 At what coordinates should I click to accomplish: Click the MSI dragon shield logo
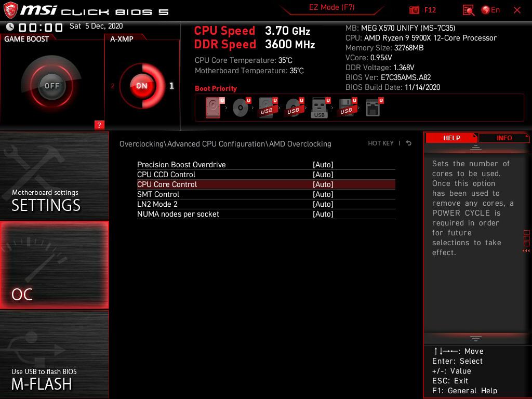tap(10, 10)
